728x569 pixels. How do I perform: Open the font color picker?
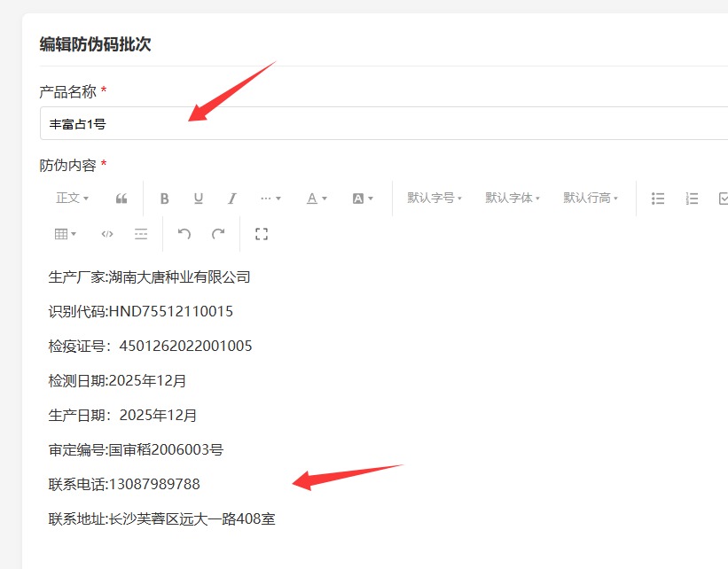click(x=317, y=199)
